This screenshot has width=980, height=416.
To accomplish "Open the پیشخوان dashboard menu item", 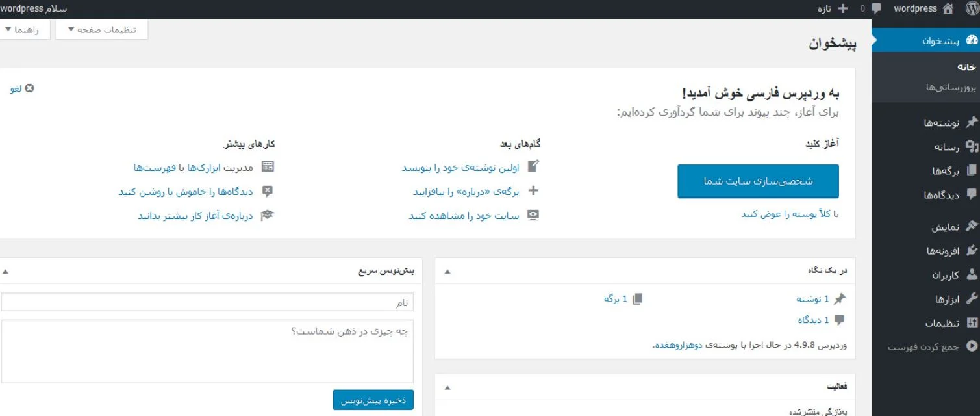I will pos(927,41).
